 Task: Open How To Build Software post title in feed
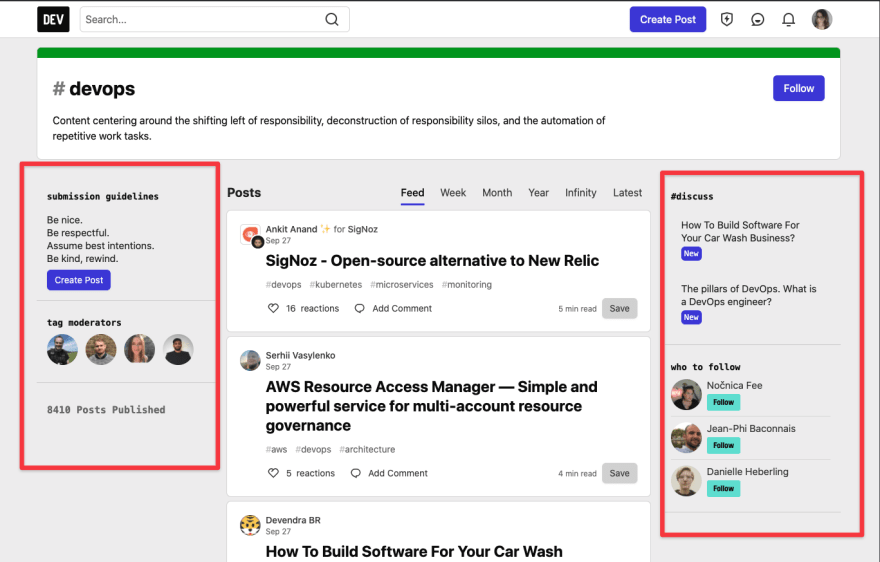414,551
